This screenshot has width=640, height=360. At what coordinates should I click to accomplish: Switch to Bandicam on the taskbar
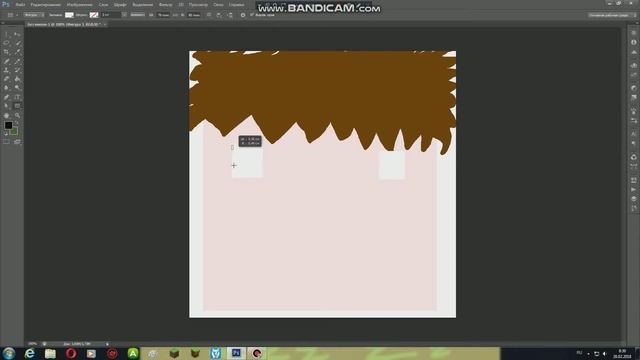coord(257,353)
